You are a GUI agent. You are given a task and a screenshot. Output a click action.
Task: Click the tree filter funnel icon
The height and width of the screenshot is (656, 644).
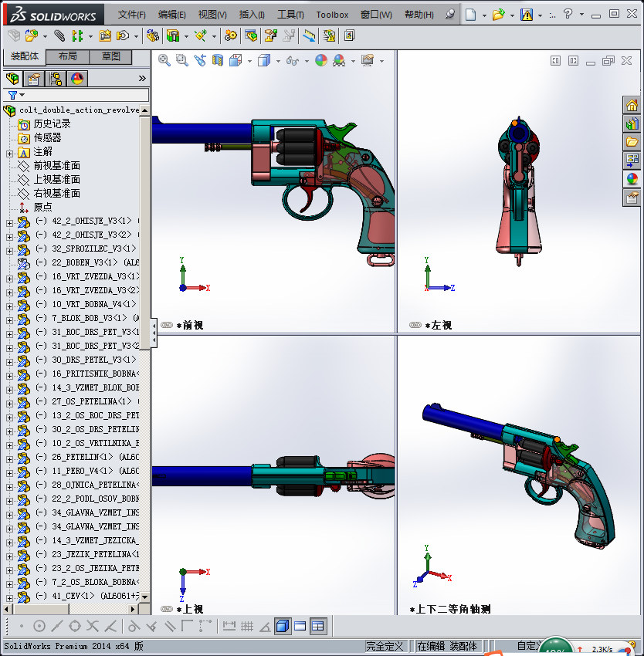click(12, 95)
